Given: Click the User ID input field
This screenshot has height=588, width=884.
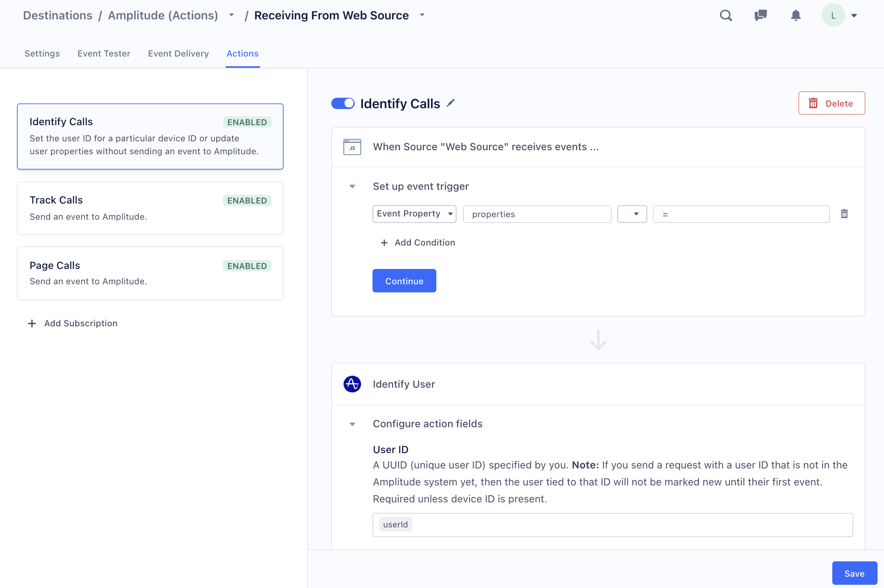Looking at the screenshot, I should tap(612, 525).
